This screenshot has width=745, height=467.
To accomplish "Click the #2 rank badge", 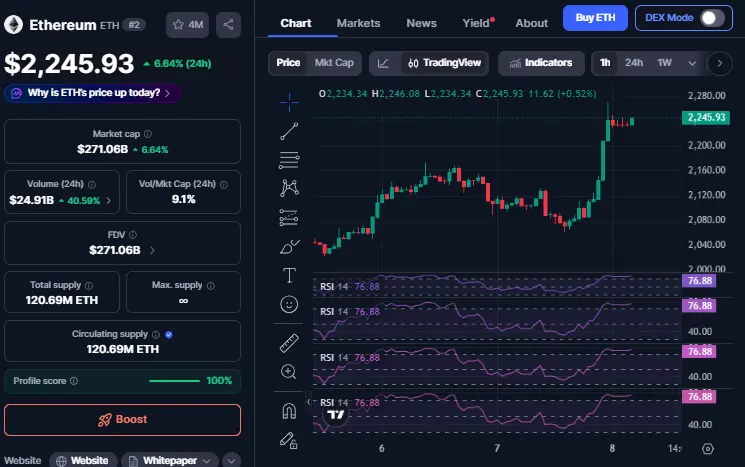I will point(134,25).
